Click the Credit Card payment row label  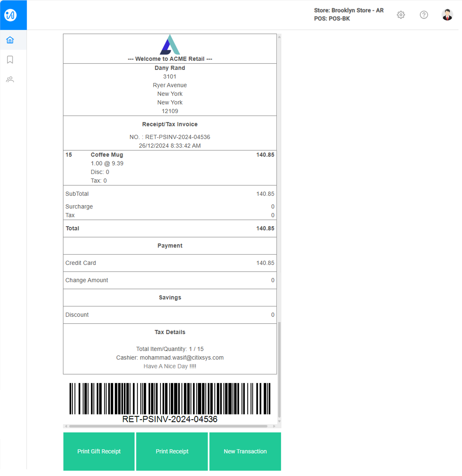[81, 263]
